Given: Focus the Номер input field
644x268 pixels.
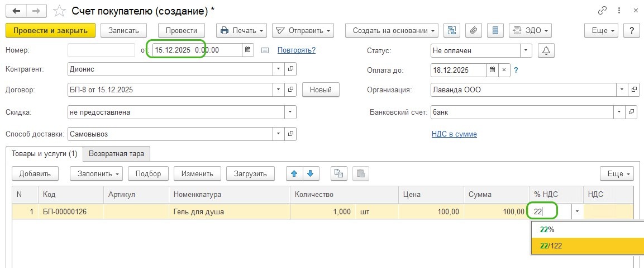Looking at the screenshot, I should click(x=101, y=50).
